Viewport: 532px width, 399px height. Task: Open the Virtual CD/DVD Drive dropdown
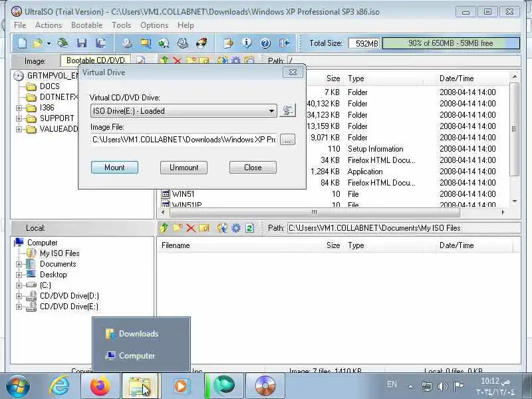tap(184, 110)
